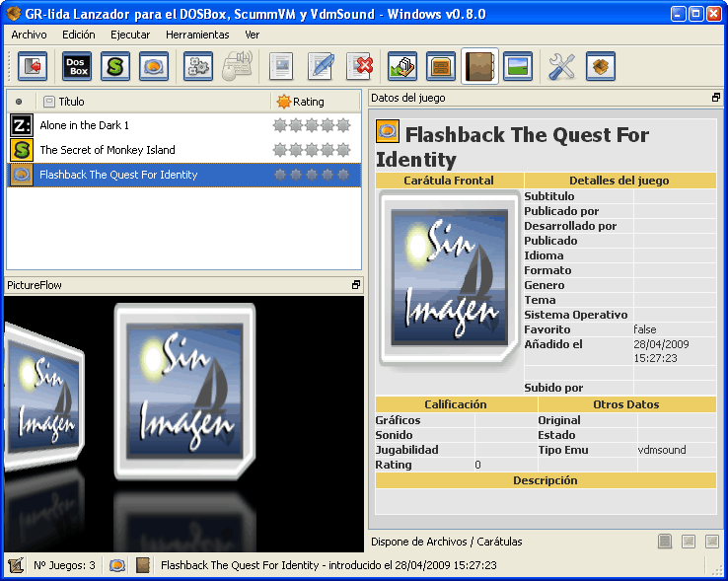Image resolution: width=728 pixels, height=581 pixels.
Task: Click the rating stars for Monkey Island
Action: 312,150
